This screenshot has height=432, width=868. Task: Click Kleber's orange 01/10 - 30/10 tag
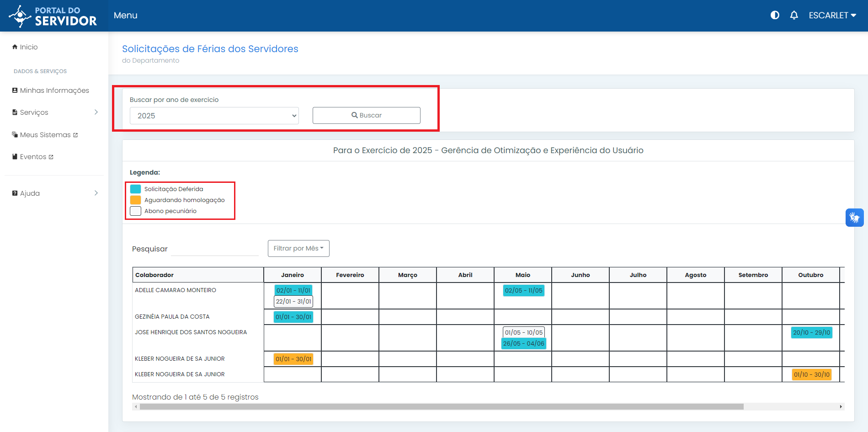[x=812, y=374]
